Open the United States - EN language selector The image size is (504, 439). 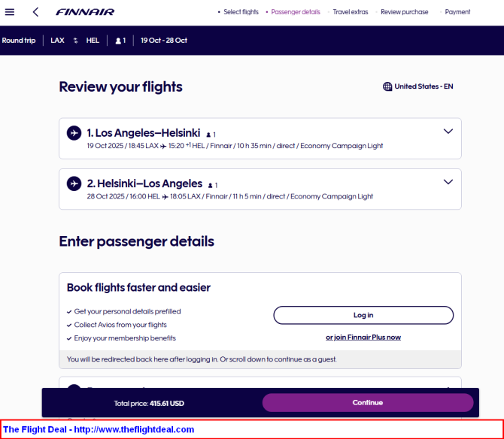[417, 86]
